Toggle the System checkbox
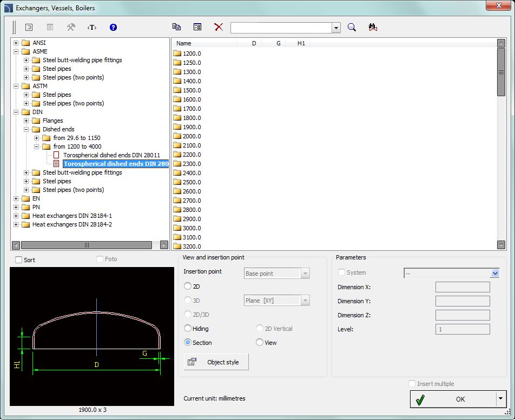The height and width of the screenshot is (420, 515). tap(341, 272)
